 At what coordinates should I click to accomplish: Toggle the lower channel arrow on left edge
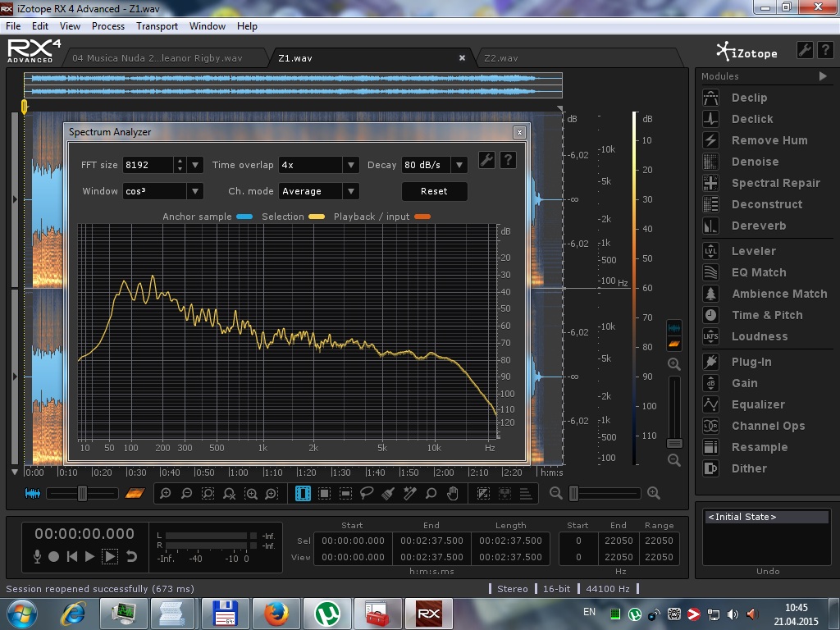point(15,377)
